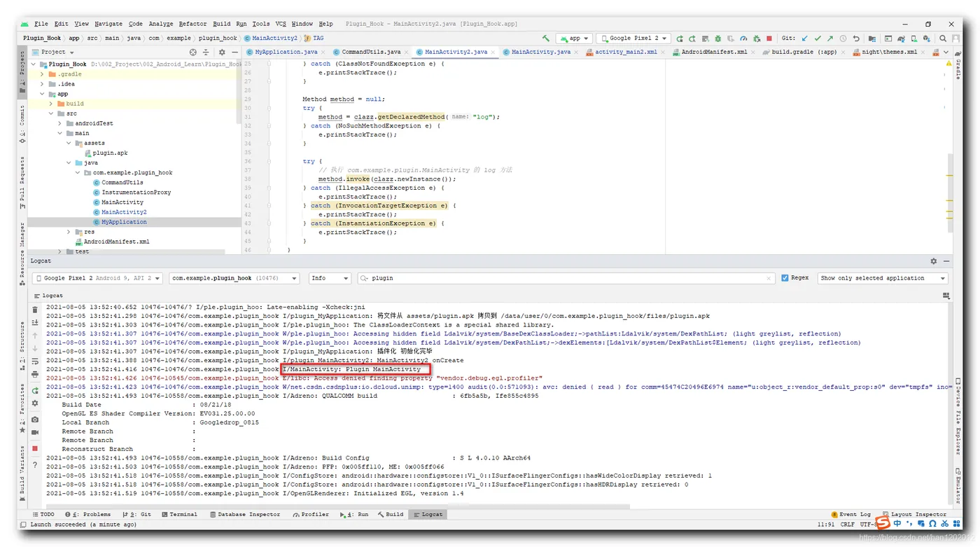
Task: Hide Project panel with minus icon
Action: tap(234, 52)
